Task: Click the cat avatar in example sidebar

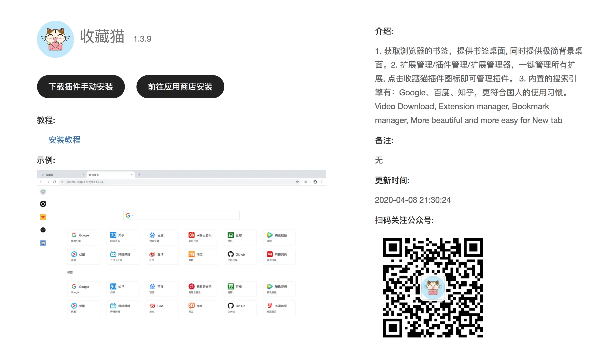Action: [43, 192]
